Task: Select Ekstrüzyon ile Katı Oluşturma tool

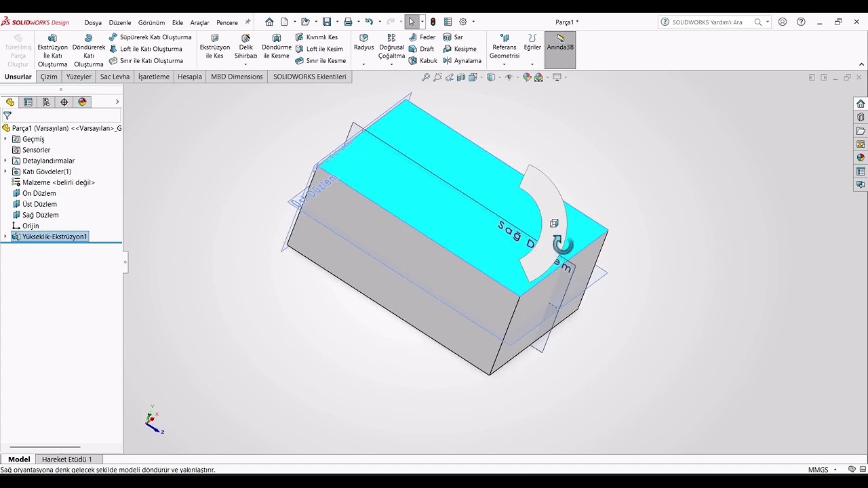Action: (x=53, y=50)
